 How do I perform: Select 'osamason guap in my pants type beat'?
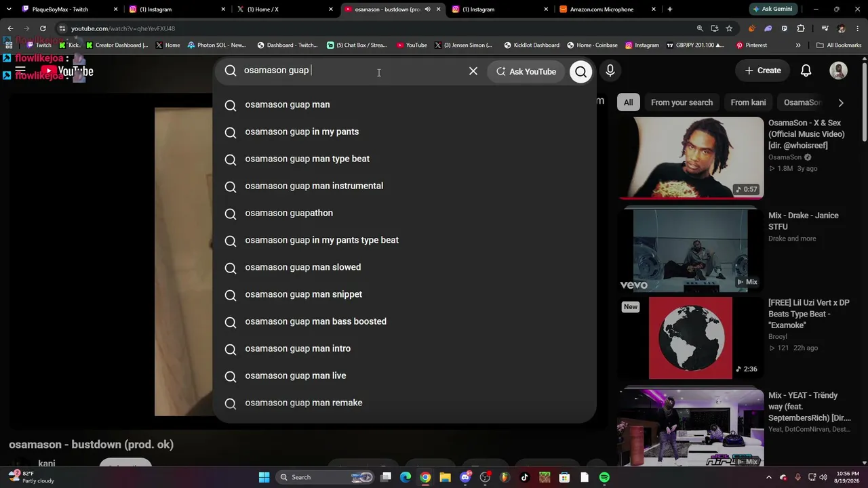pyautogui.click(x=404, y=240)
